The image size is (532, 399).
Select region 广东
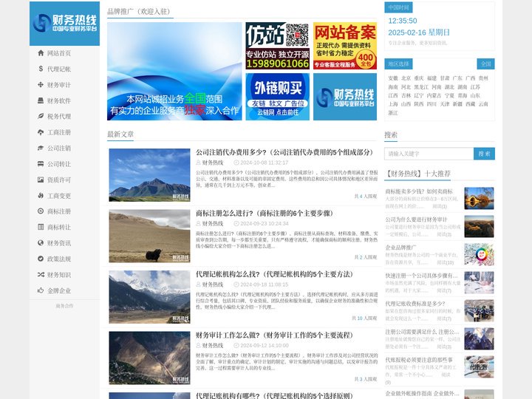(x=457, y=78)
